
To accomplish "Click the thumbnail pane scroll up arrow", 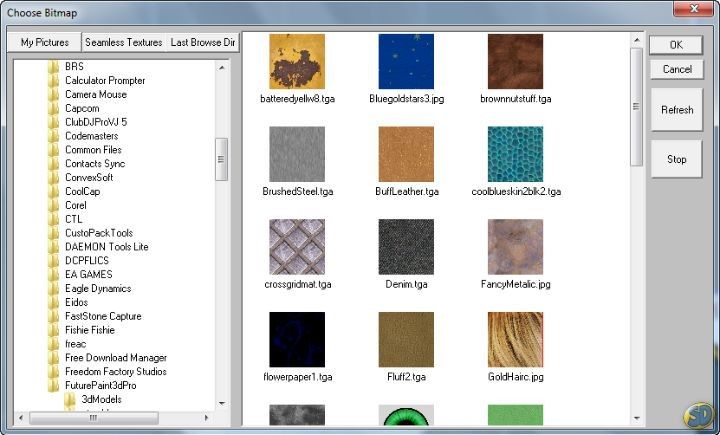I will point(636,40).
